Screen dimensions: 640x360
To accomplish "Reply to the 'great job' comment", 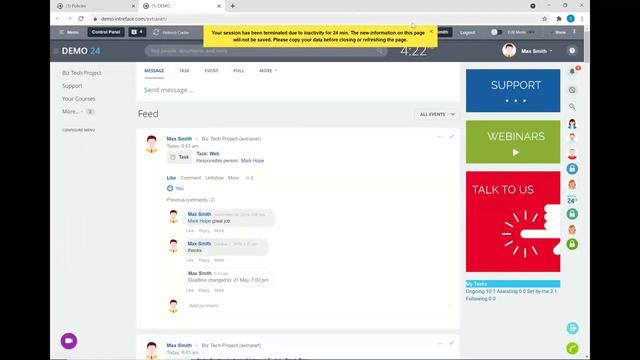I will (x=204, y=231).
